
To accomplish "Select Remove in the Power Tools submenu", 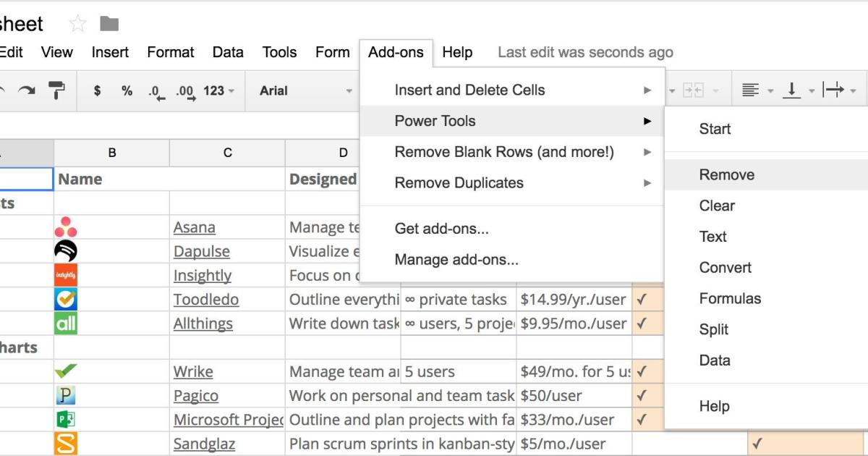I will (726, 174).
